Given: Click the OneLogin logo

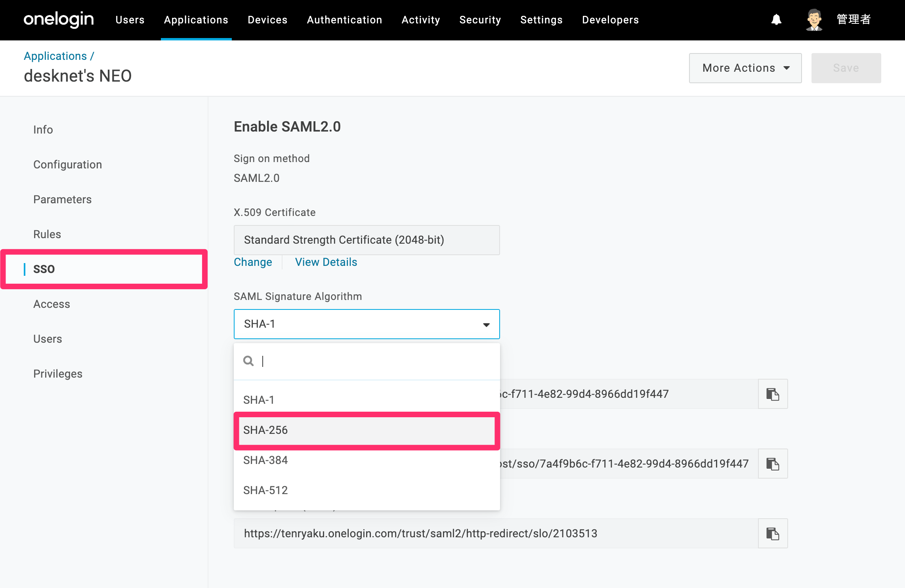Looking at the screenshot, I should [59, 20].
